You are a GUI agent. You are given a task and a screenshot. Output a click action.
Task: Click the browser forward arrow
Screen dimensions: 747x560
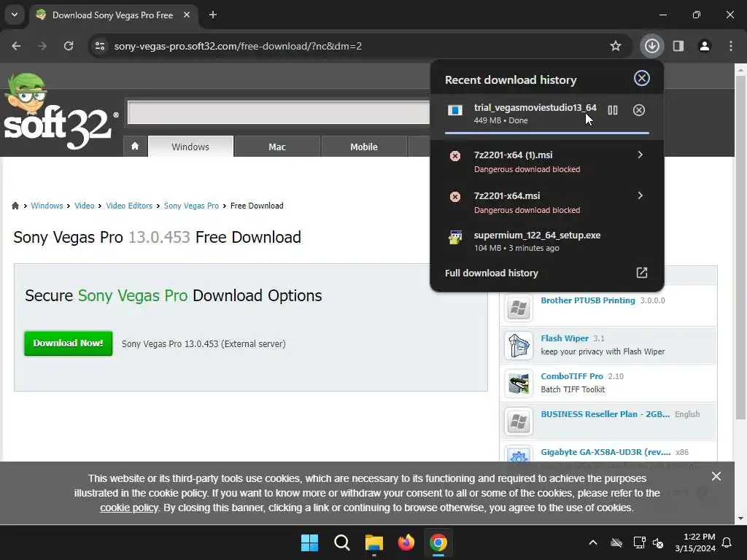(42, 46)
